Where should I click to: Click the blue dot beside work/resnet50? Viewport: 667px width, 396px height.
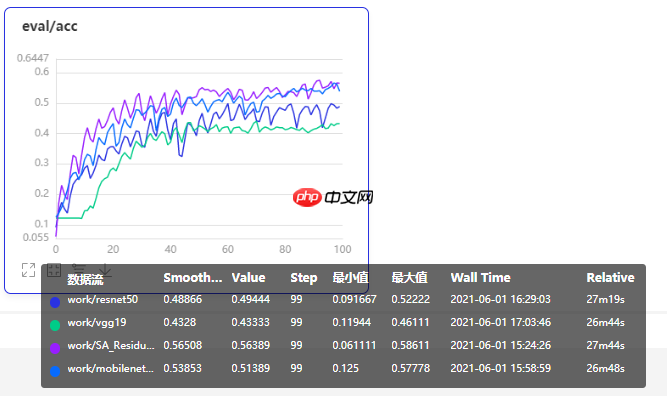pyautogui.click(x=55, y=302)
